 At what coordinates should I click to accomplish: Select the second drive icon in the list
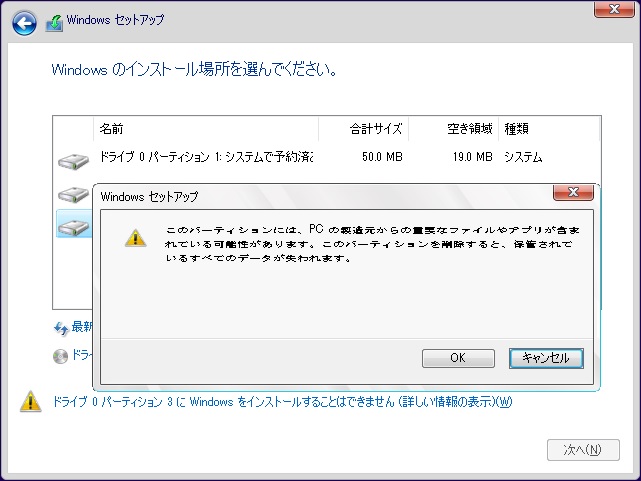(73, 195)
